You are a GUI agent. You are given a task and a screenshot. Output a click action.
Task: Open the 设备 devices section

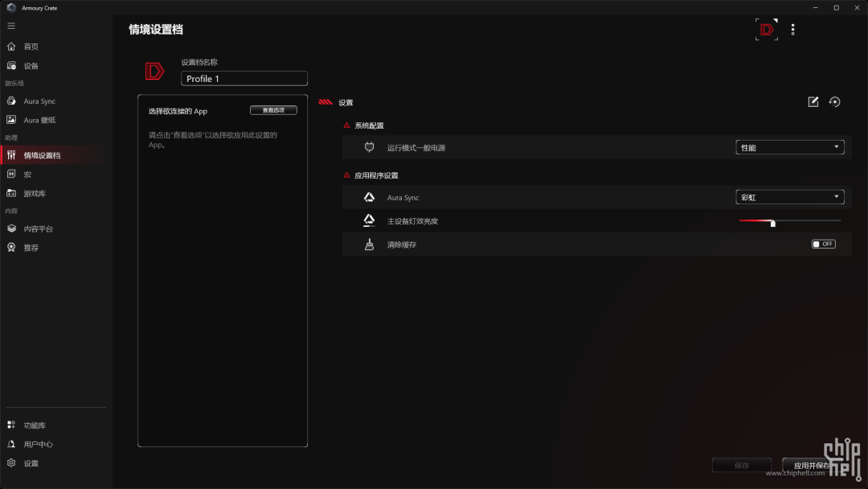tap(31, 66)
